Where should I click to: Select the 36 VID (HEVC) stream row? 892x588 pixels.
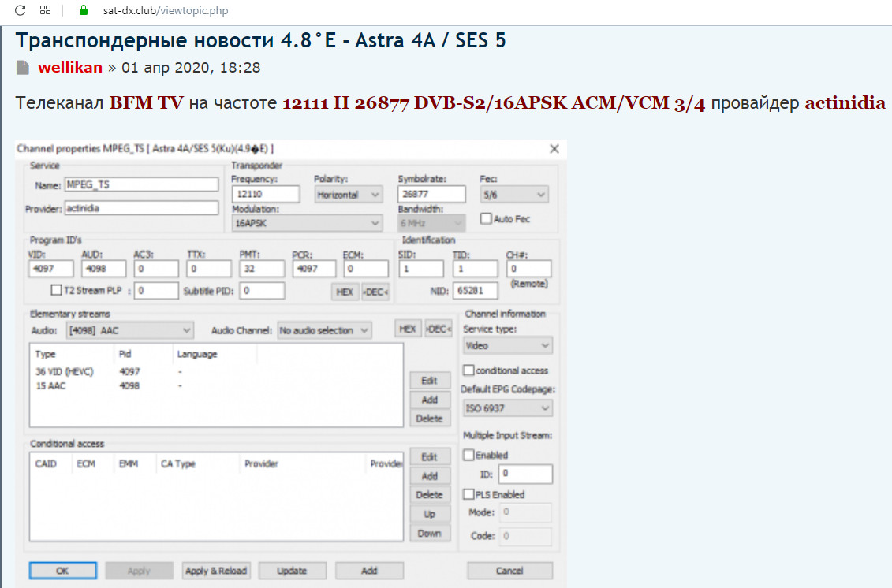pos(216,371)
